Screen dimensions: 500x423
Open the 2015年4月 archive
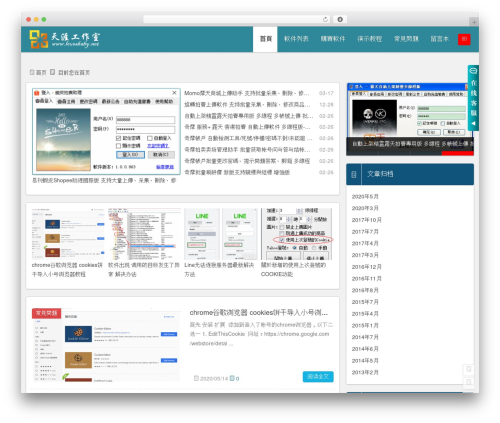(x=365, y=314)
